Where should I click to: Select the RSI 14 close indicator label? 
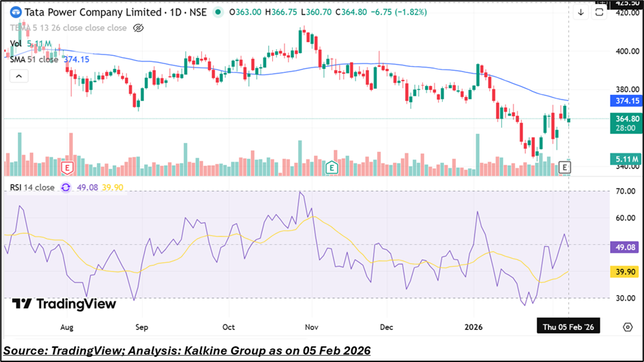pyautogui.click(x=32, y=187)
